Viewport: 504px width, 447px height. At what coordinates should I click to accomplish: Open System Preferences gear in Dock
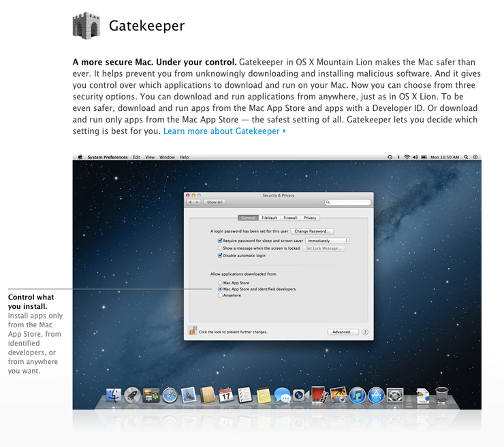(x=395, y=395)
